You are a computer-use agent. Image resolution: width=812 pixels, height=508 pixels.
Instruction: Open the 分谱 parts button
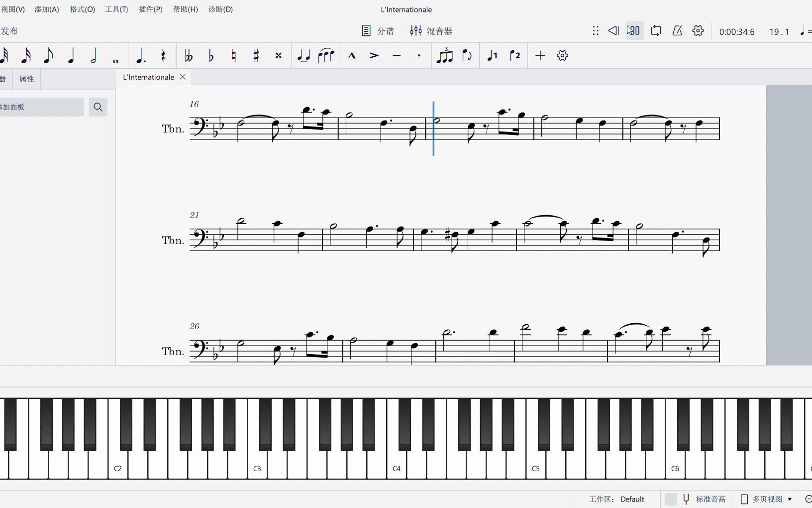[378, 31]
